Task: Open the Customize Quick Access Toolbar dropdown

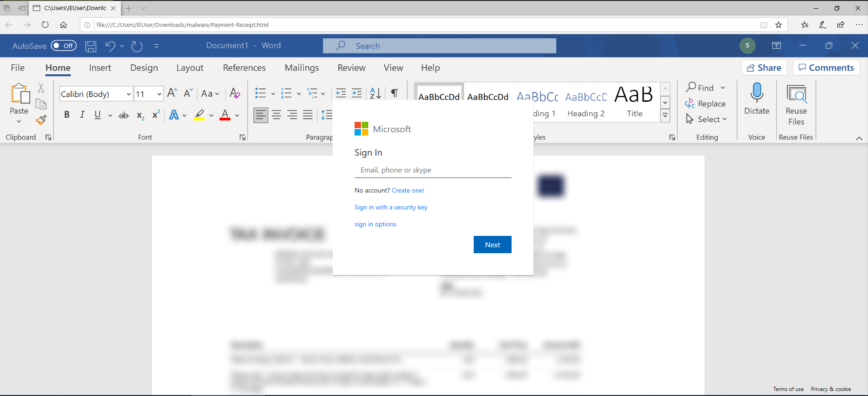Action: pos(157,46)
